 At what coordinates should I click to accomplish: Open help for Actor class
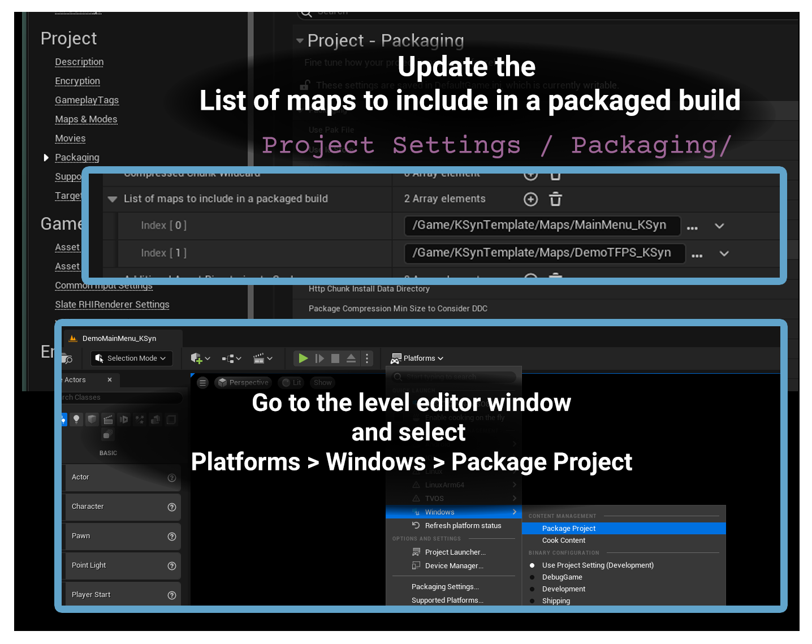point(172,478)
